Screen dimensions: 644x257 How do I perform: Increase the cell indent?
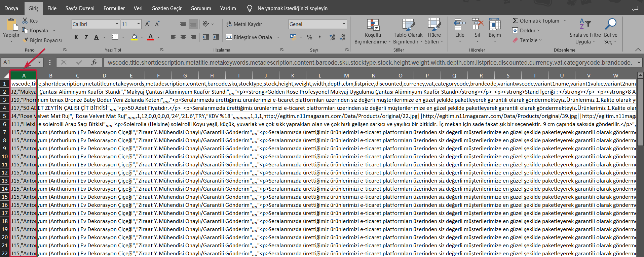[216, 37]
